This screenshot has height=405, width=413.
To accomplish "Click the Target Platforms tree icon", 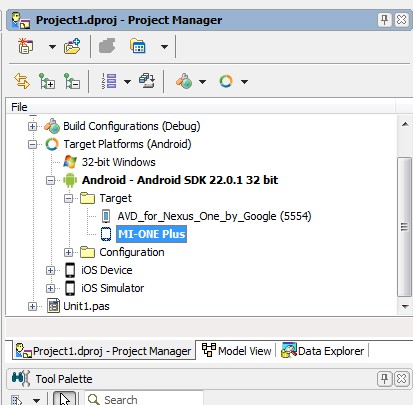I will (52, 144).
